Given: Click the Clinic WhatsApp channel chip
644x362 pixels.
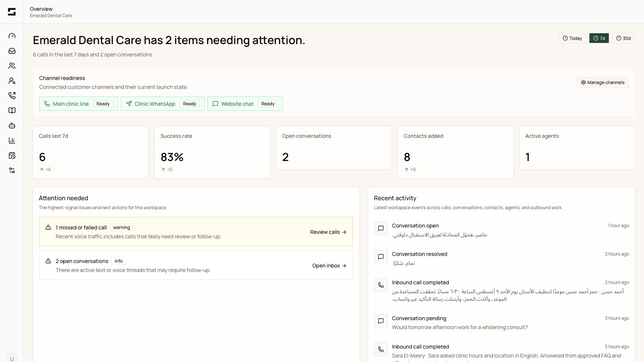Looking at the screenshot, I should pos(163,104).
